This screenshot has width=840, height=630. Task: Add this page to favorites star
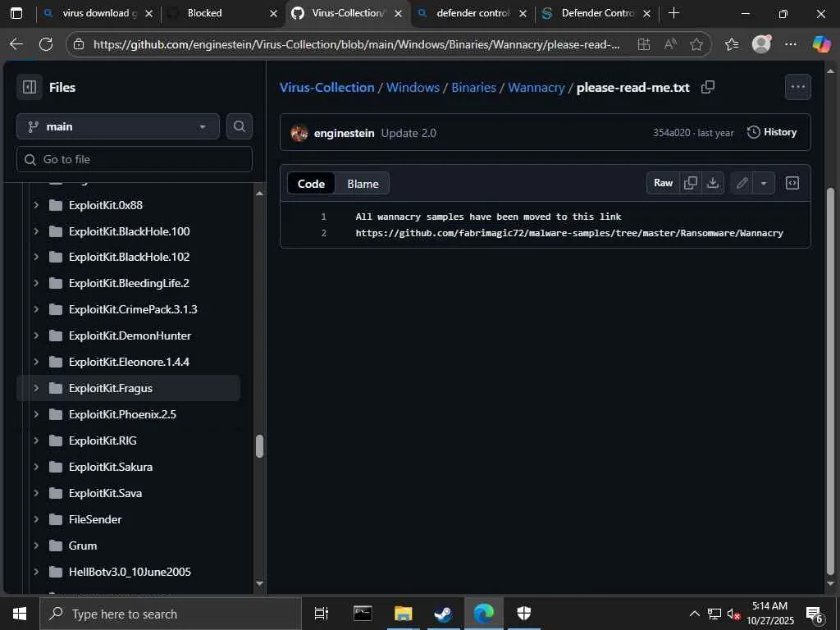696,44
